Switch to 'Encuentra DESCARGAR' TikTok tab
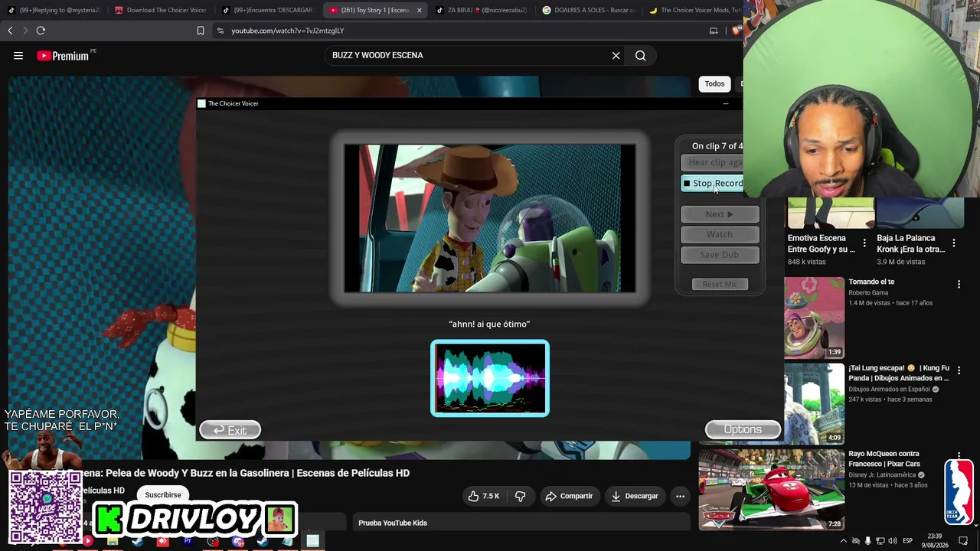This screenshot has height=551, width=980. pyautogui.click(x=268, y=10)
